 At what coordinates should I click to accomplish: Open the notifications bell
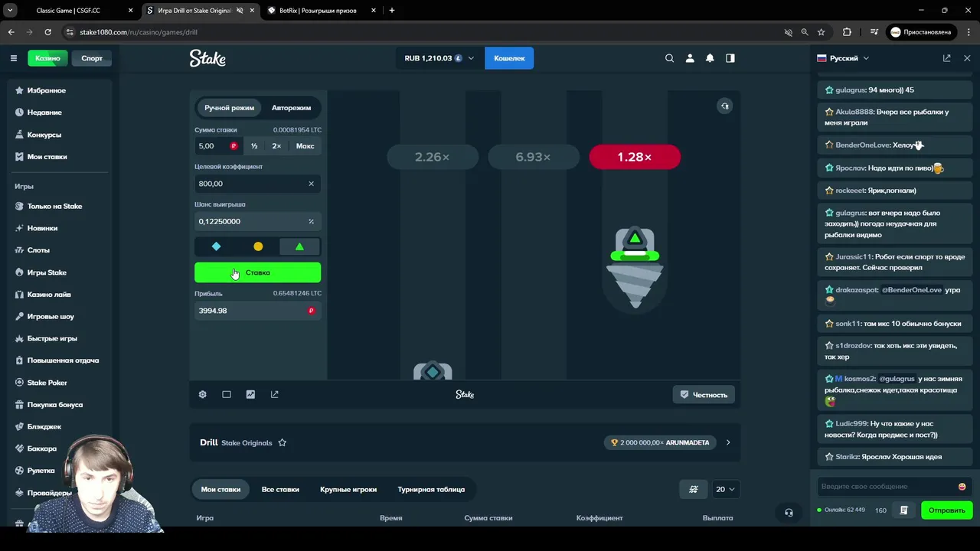pyautogui.click(x=710, y=58)
